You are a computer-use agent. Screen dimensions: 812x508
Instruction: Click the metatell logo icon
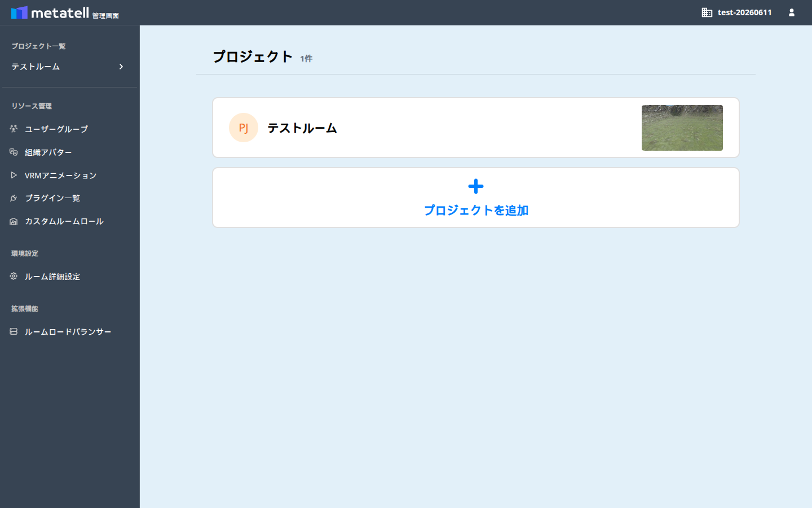coord(19,12)
